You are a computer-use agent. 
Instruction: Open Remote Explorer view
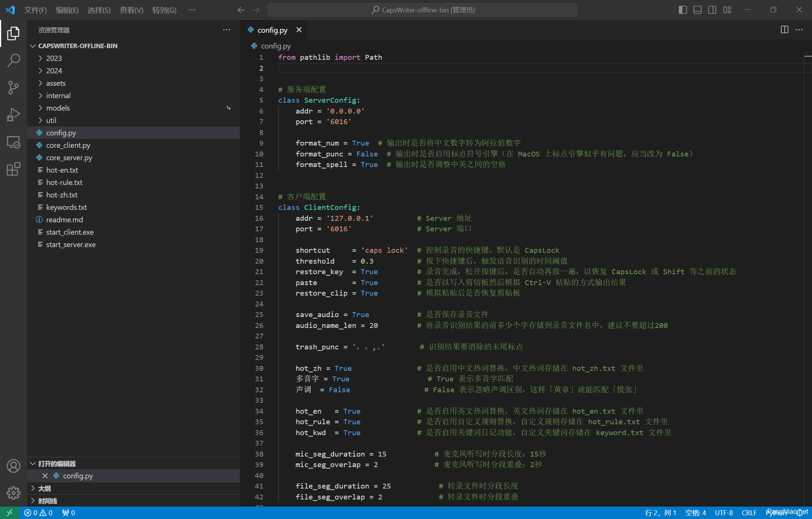click(x=14, y=142)
